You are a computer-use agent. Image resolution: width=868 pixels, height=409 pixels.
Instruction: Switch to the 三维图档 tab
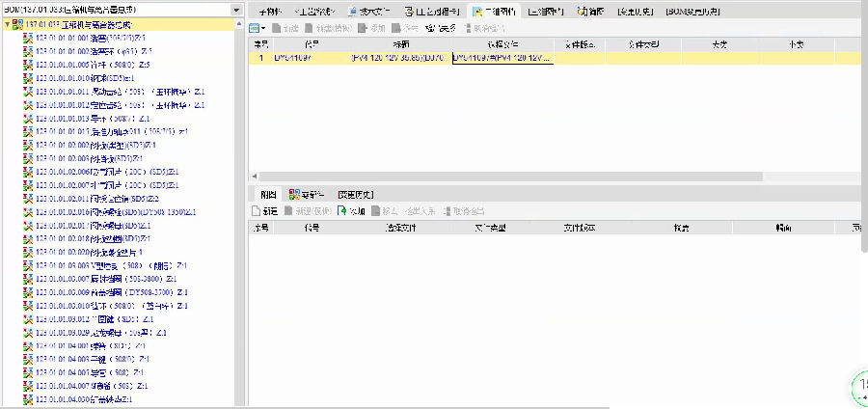545,11
